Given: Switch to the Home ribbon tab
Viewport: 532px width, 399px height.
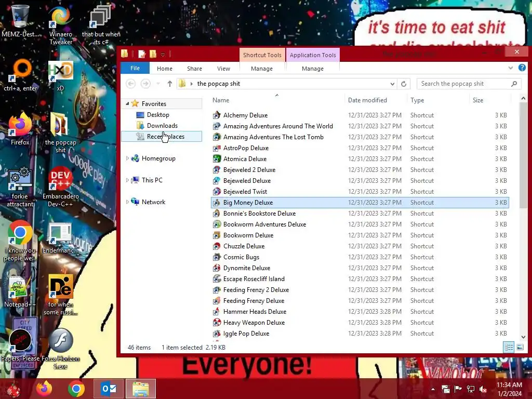Looking at the screenshot, I should pyautogui.click(x=165, y=69).
